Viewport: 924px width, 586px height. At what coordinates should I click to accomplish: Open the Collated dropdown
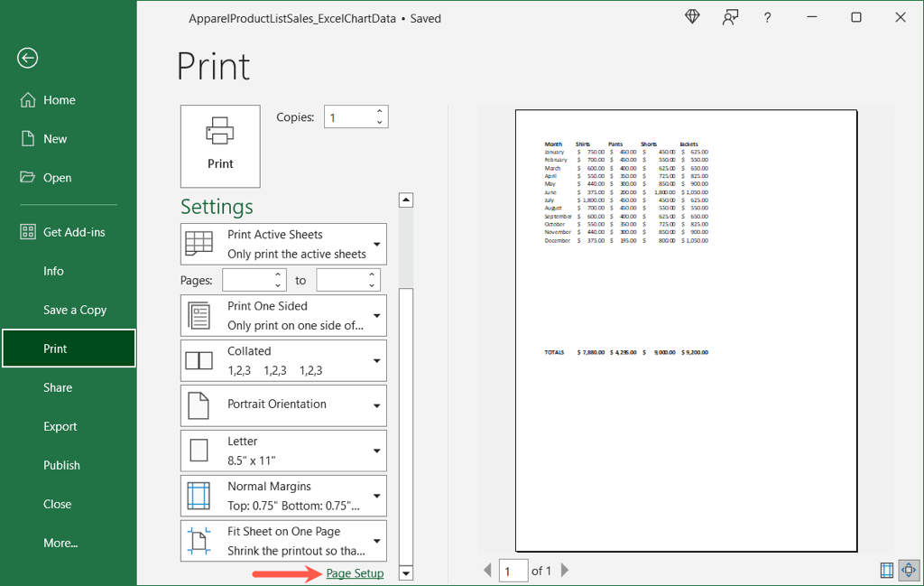tap(283, 361)
